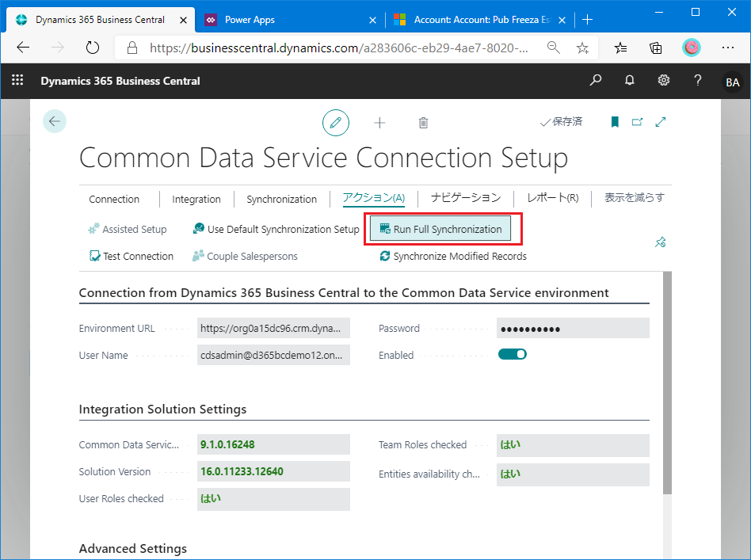Click Test Connection action
The width and height of the screenshot is (751, 560).
[x=132, y=257]
